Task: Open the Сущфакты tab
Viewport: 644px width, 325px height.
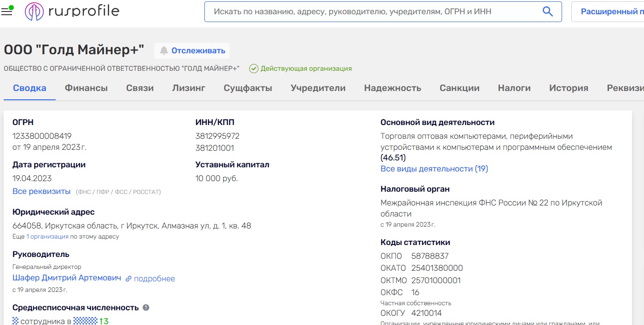Action: coord(248,88)
